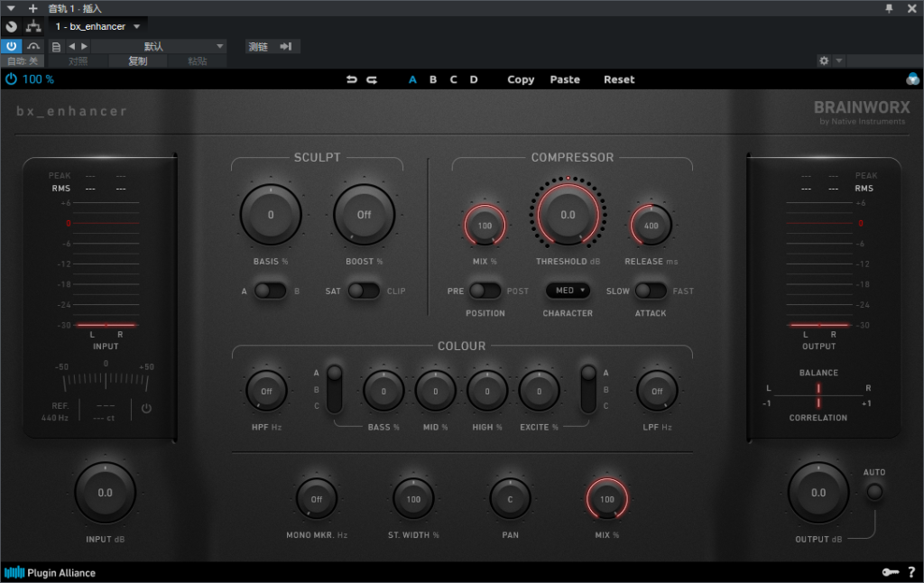Screen dimensions: 924x583
Task: Toggle compressor PRE/POST position switch
Action: [x=485, y=291]
